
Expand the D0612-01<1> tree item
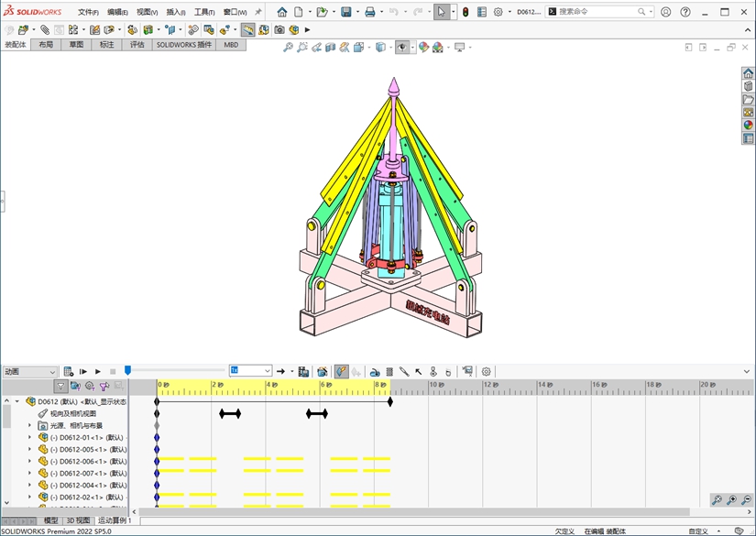tap(29, 438)
